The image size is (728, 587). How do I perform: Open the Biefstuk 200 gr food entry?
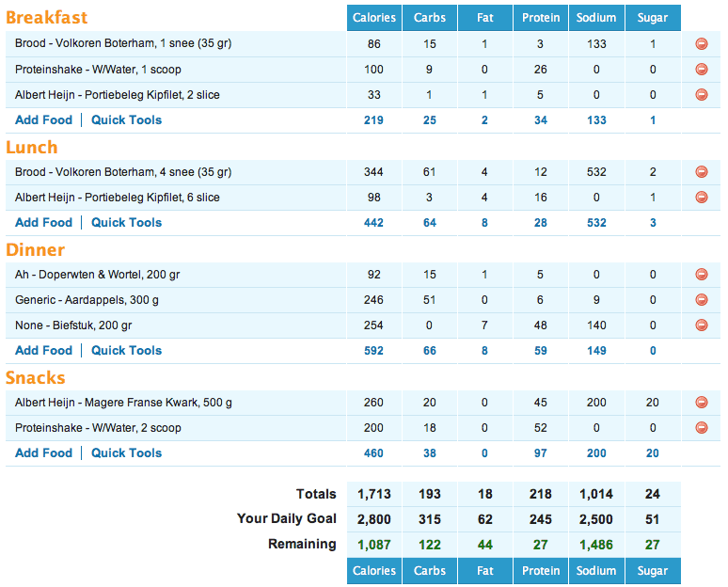tap(73, 325)
